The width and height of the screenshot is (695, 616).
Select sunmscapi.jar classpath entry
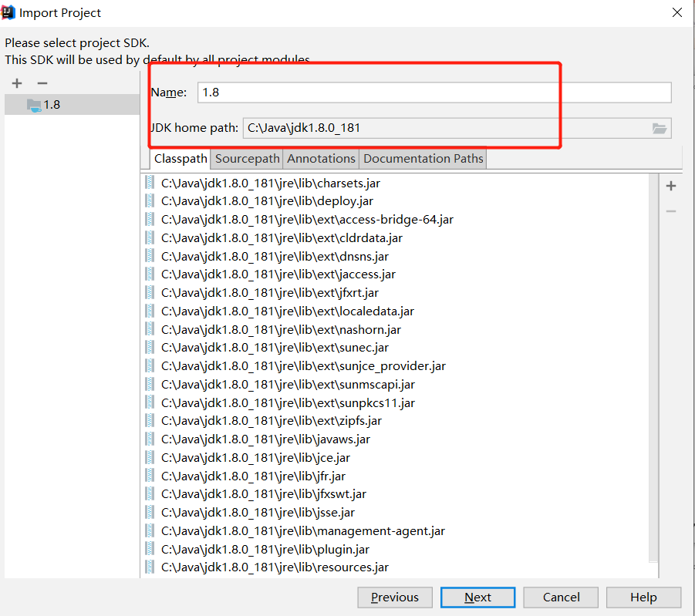(x=288, y=384)
